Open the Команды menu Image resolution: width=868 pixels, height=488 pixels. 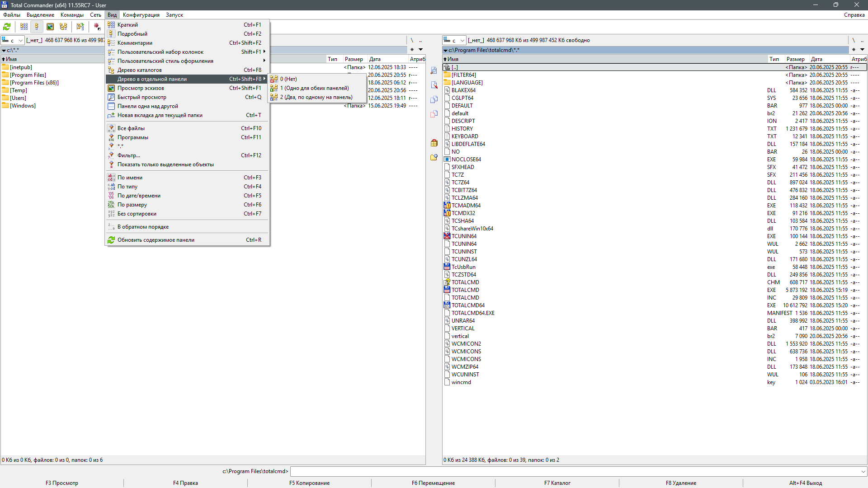pyautogui.click(x=72, y=15)
